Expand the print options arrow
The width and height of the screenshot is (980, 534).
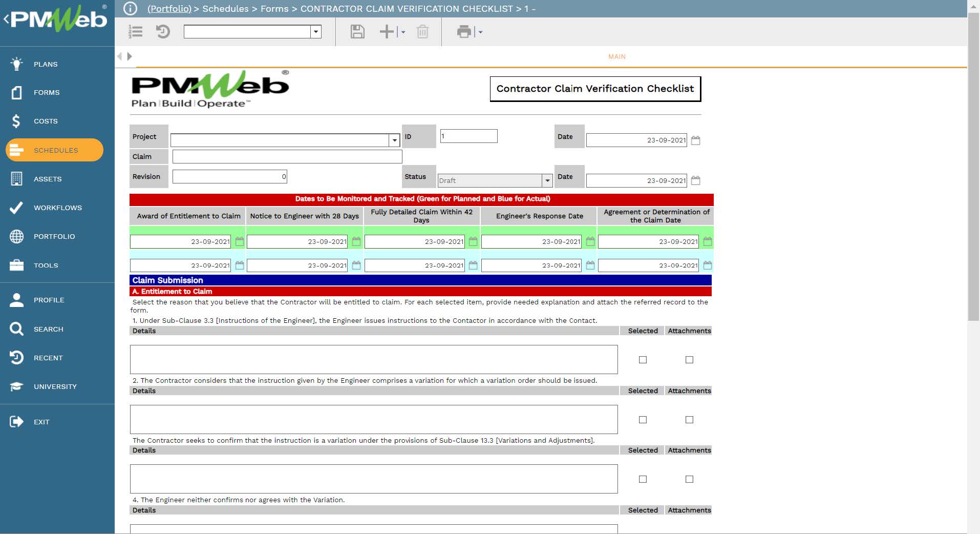click(480, 32)
